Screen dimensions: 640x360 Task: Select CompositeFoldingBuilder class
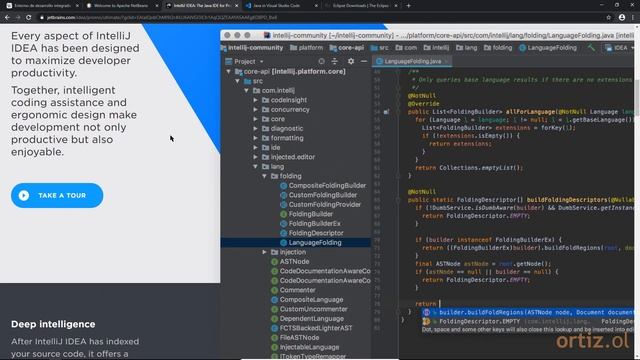(x=323, y=186)
